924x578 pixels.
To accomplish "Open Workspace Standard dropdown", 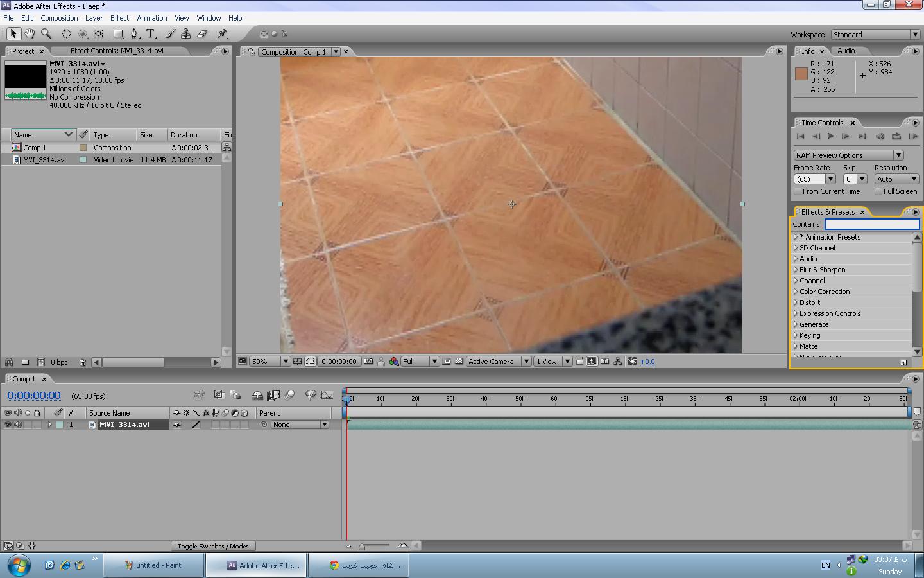I will 876,35.
